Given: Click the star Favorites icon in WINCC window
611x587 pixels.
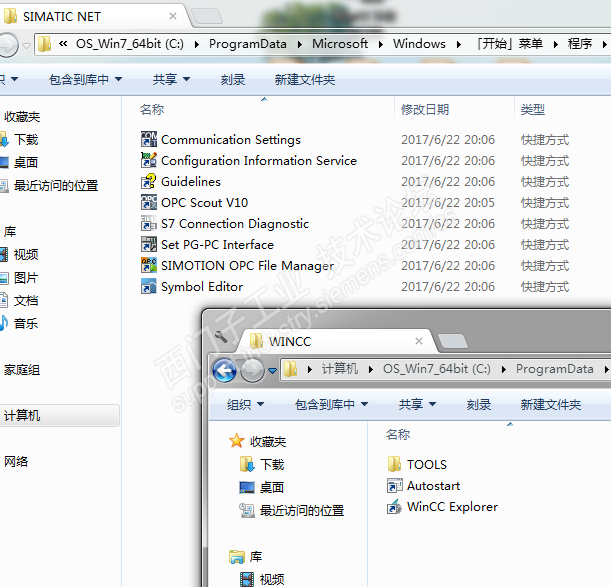Looking at the screenshot, I should [x=237, y=441].
